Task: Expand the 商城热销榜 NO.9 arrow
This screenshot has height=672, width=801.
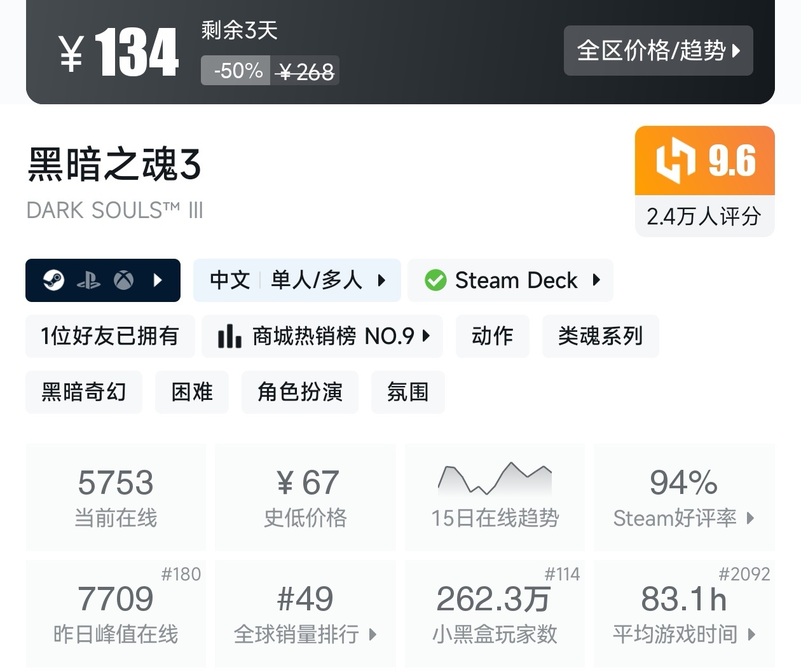Action: [x=426, y=336]
